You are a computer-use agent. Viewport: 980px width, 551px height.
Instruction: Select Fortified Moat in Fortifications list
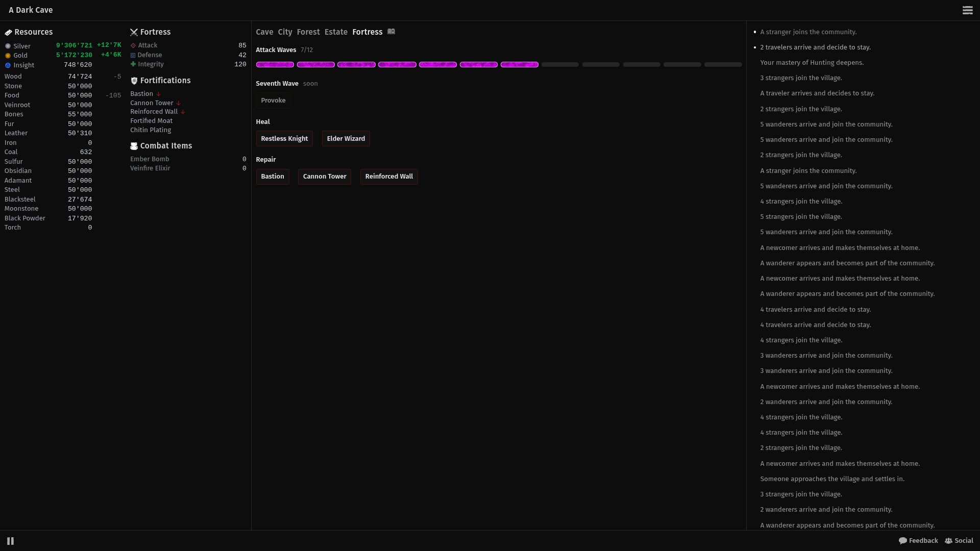click(x=152, y=121)
